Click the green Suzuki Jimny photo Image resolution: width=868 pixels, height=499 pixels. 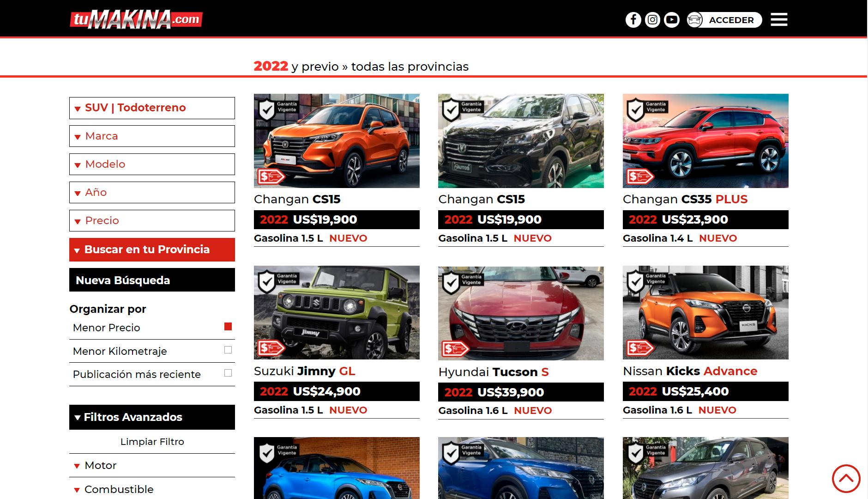pyautogui.click(x=337, y=312)
